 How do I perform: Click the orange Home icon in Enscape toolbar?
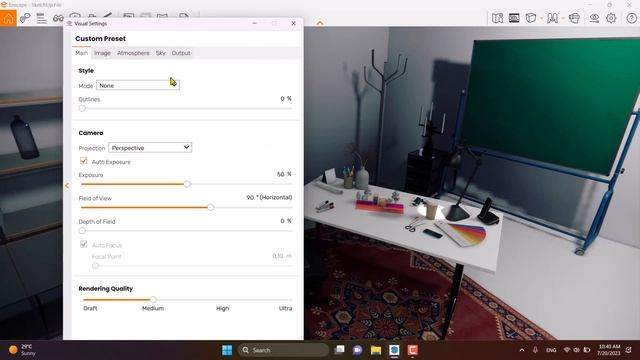click(8, 18)
